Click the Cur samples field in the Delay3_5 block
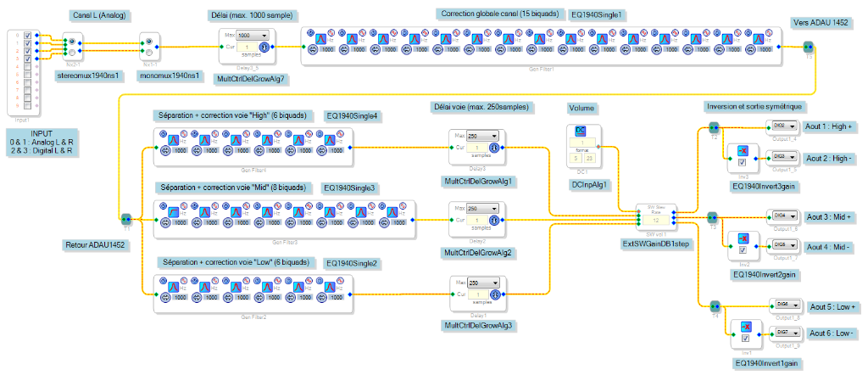This screenshot has width=868, height=381. [x=248, y=48]
